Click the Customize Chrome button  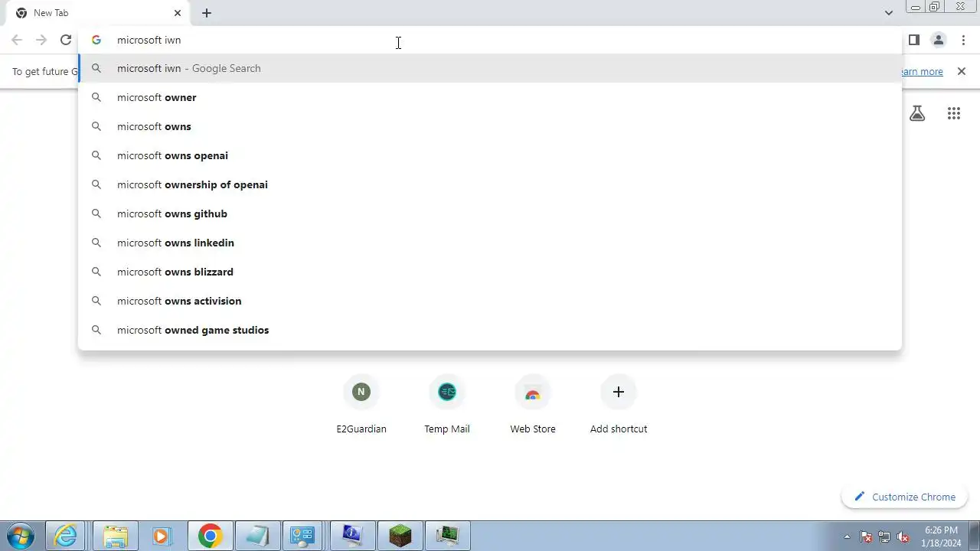coord(905,497)
